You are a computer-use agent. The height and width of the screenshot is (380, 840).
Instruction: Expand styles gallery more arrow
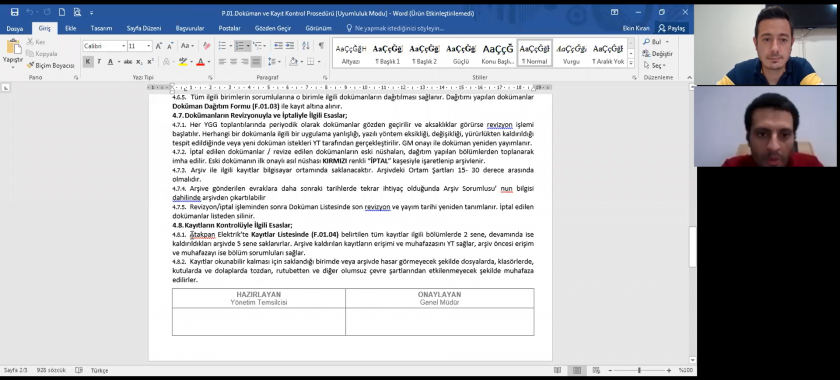coord(631,63)
